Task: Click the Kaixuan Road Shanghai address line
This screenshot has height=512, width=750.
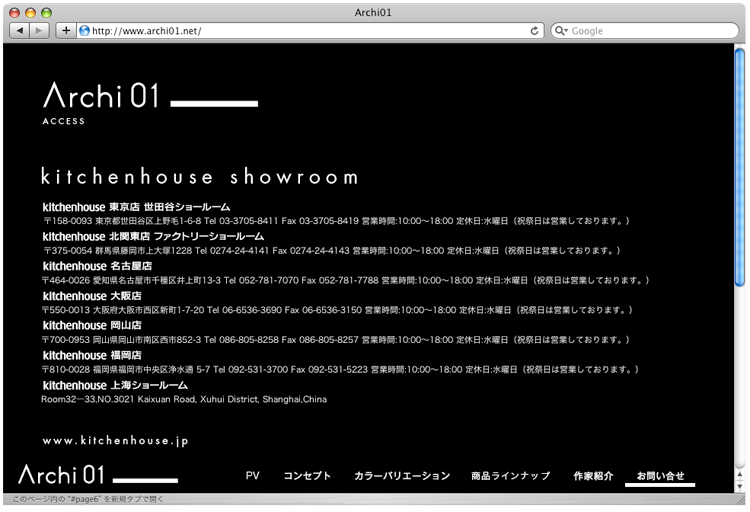Action: [x=184, y=399]
